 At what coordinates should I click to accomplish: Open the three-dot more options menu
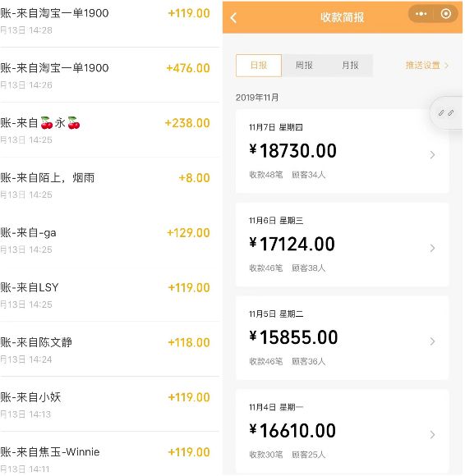tap(421, 14)
